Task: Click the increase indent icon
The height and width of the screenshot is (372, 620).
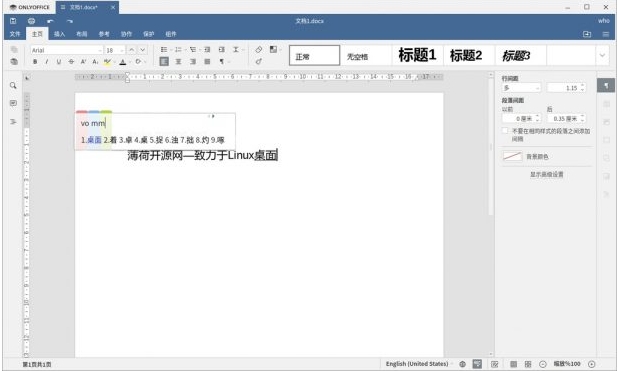Action: (x=222, y=50)
